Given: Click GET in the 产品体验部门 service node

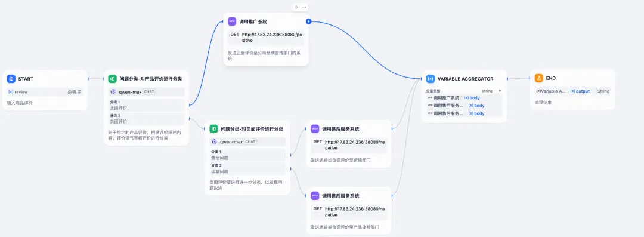Looking at the screenshot, I should point(318,209).
